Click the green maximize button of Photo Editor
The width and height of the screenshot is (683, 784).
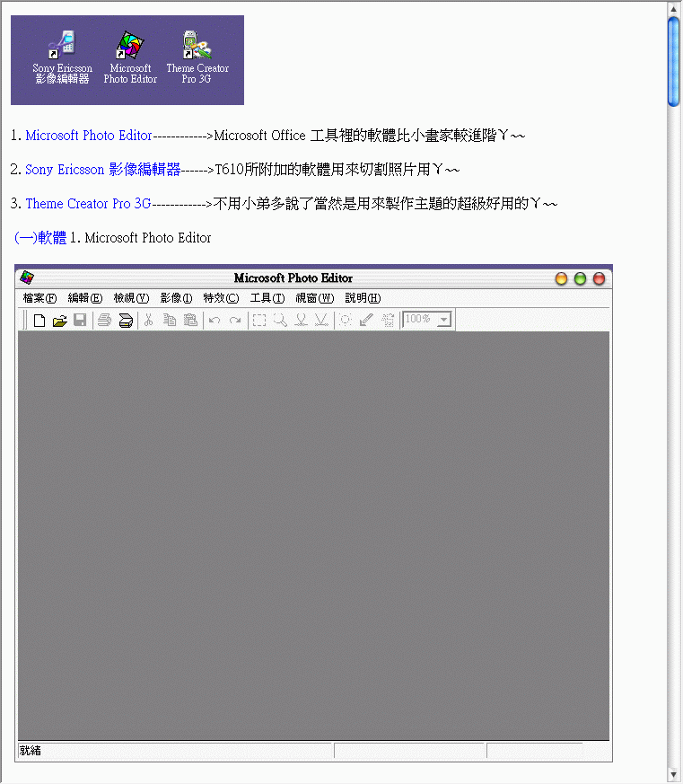[580, 278]
